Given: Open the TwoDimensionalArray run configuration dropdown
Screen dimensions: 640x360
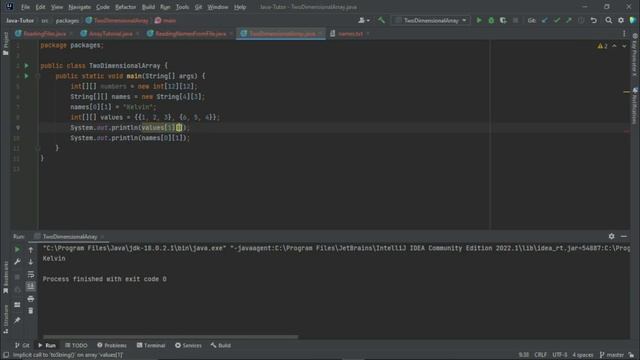Looking at the screenshot, I should 431,20.
